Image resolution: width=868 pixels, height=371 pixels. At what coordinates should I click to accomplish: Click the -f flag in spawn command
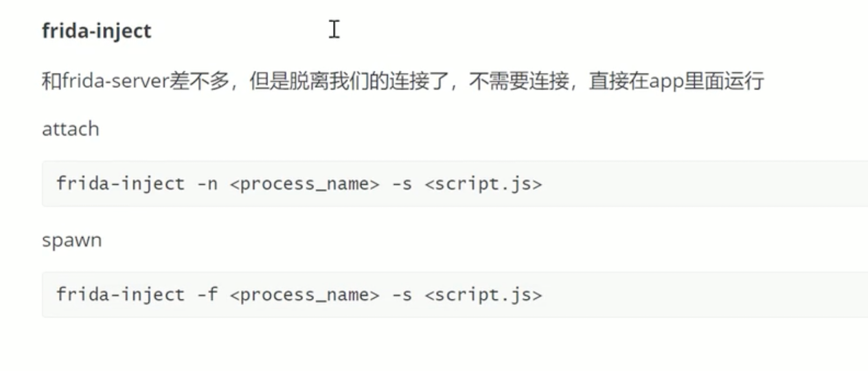(x=207, y=295)
